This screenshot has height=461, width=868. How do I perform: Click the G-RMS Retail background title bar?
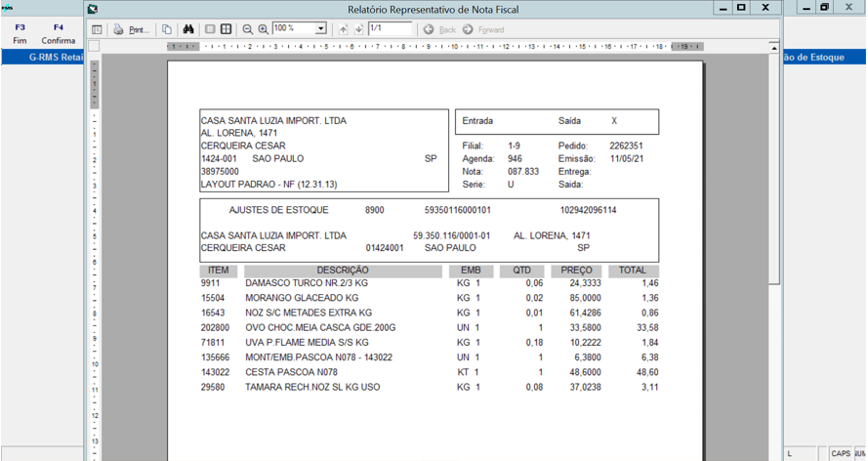(x=43, y=57)
